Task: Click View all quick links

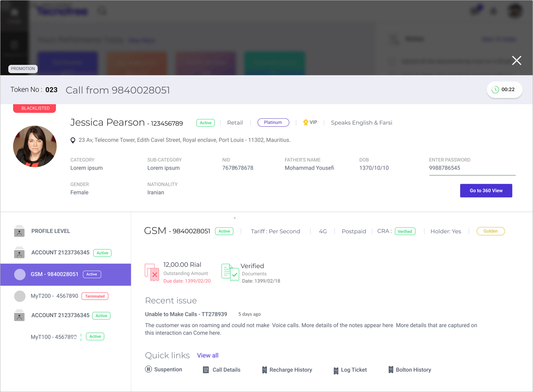Action: pyautogui.click(x=208, y=355)
